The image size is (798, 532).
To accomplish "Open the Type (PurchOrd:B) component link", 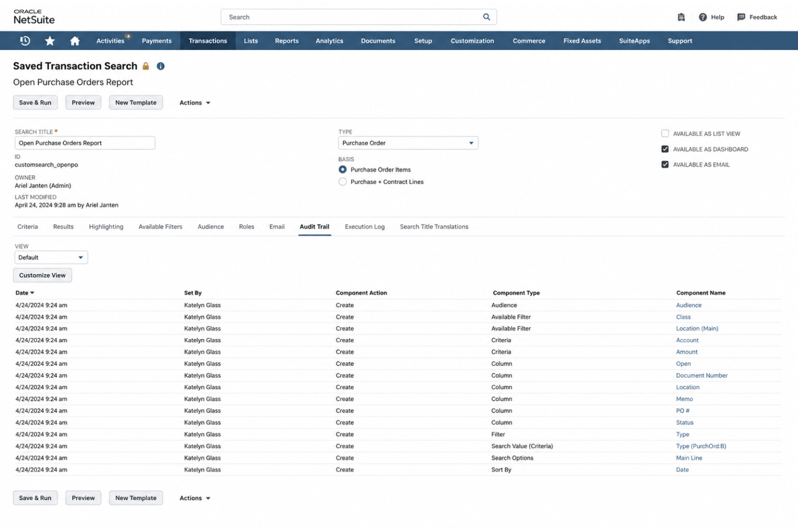I will coord(701,446).
